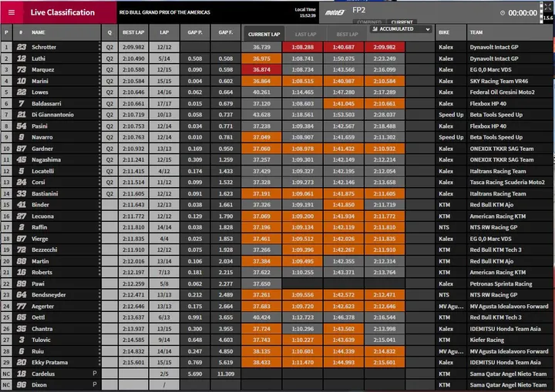Click the Moto2 logo

click(x=335, y=13)
